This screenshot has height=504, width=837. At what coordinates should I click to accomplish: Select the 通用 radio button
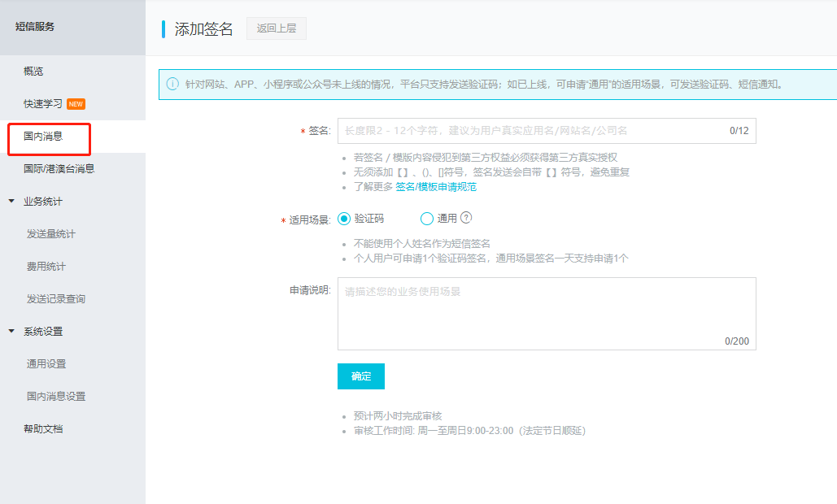tap(427, 218)
